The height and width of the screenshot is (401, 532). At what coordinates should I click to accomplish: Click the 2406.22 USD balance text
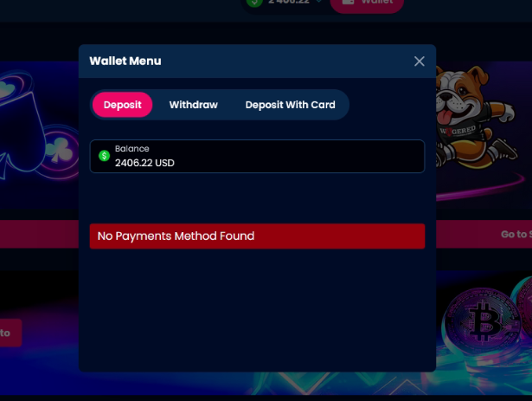(144, 163)
